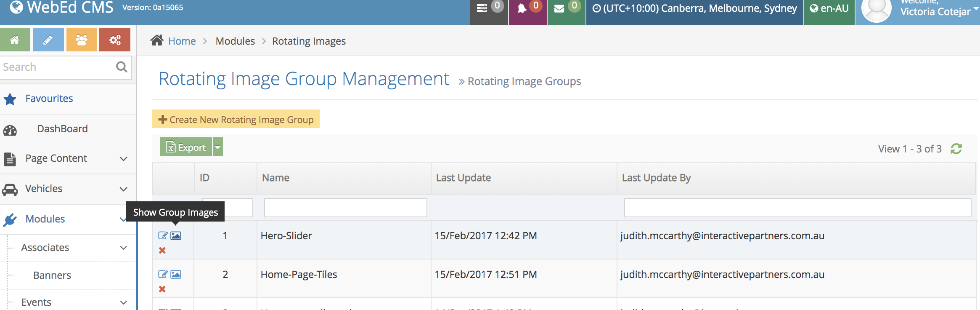This screenshot has width=980, height=310.
Task: Click the Name filter input
Action: pos(346,208)
